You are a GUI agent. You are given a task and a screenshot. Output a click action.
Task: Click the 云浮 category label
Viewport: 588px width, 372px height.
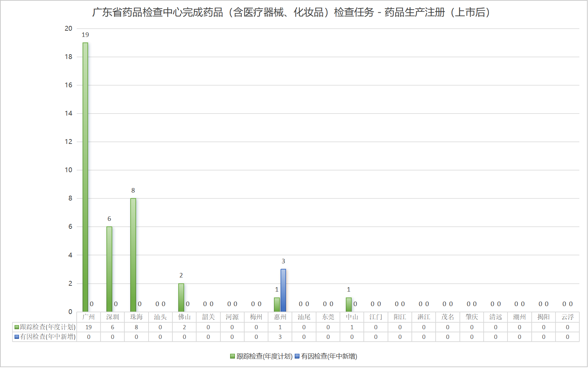pyautogui.click(x=568, y=317)
